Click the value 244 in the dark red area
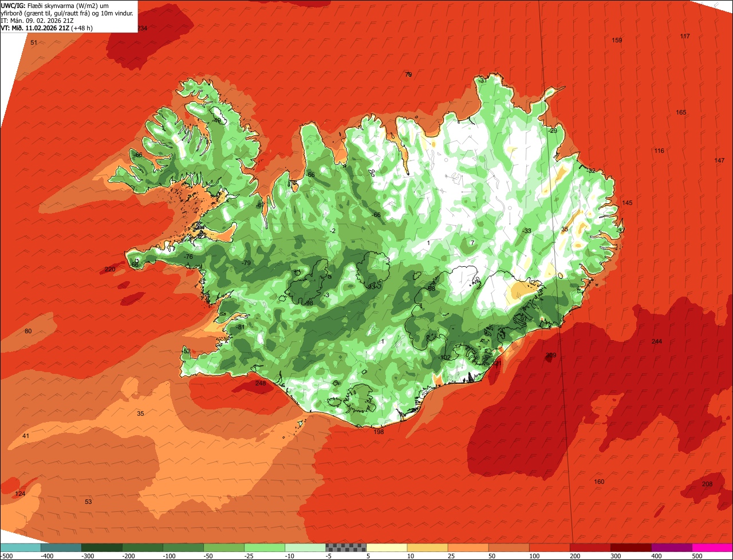The image size is (733, 560). (x=657, y=341)
